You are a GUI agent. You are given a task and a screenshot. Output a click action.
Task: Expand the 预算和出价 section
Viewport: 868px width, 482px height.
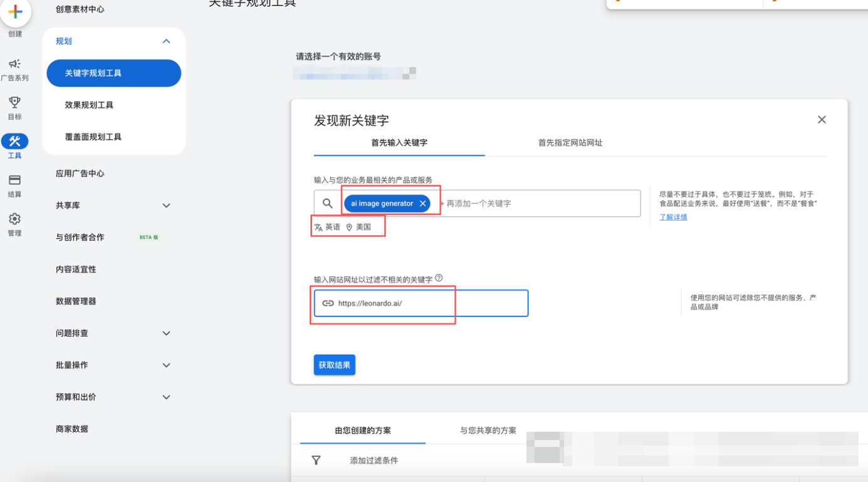pos(166,397)
